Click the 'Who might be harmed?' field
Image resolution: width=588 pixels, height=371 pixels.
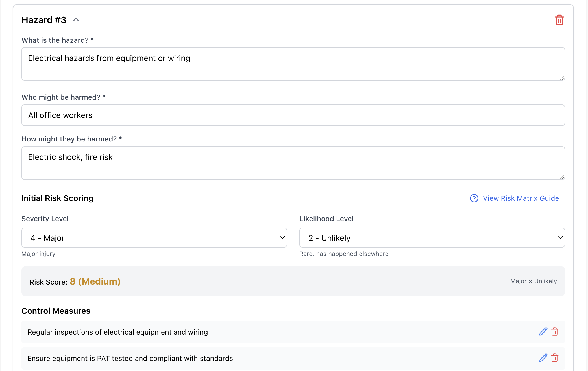[293, 115]
